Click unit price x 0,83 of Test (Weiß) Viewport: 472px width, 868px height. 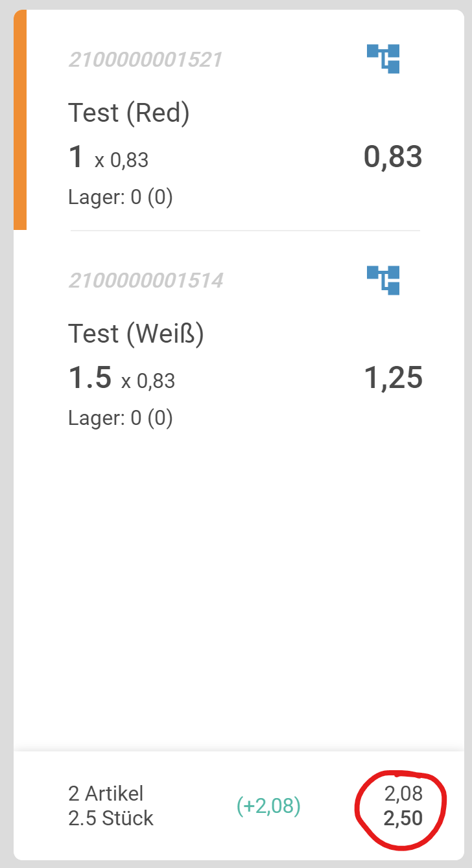148,381
